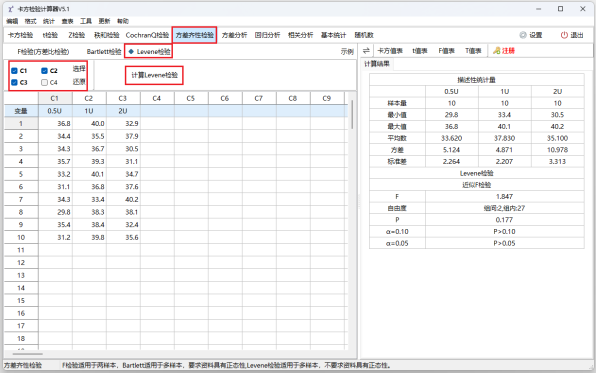Switch to the Z检验 tab
596x373 pixels.
[76, 35]
